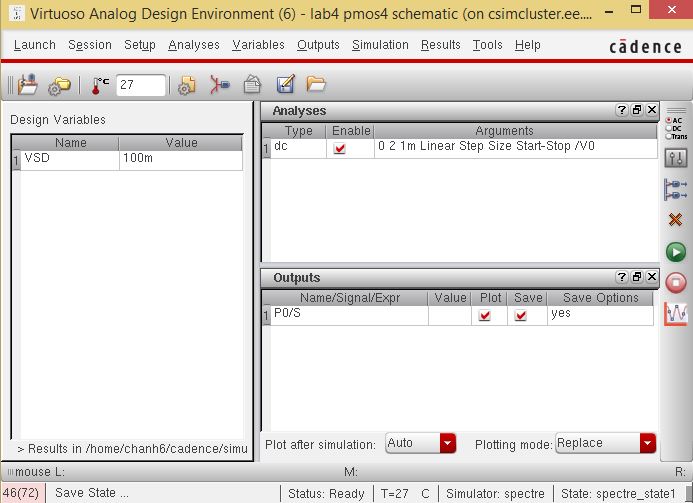693x503 pixels.
Task: Run simulation with green play button
Action: [x=676, y=252]
